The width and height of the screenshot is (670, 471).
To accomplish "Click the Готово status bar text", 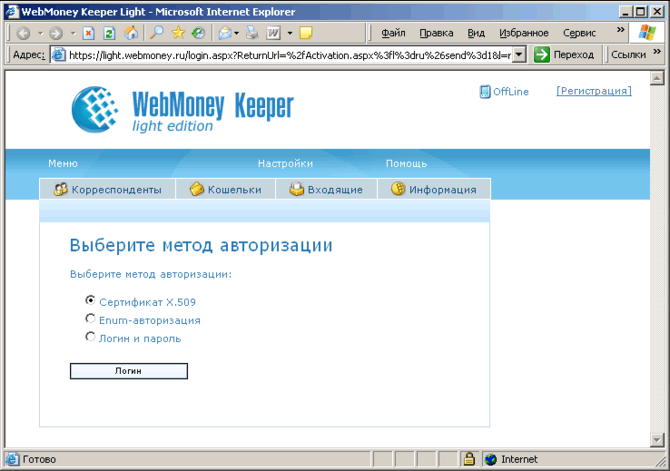I will pyautogui.click(x=39, y=459).
